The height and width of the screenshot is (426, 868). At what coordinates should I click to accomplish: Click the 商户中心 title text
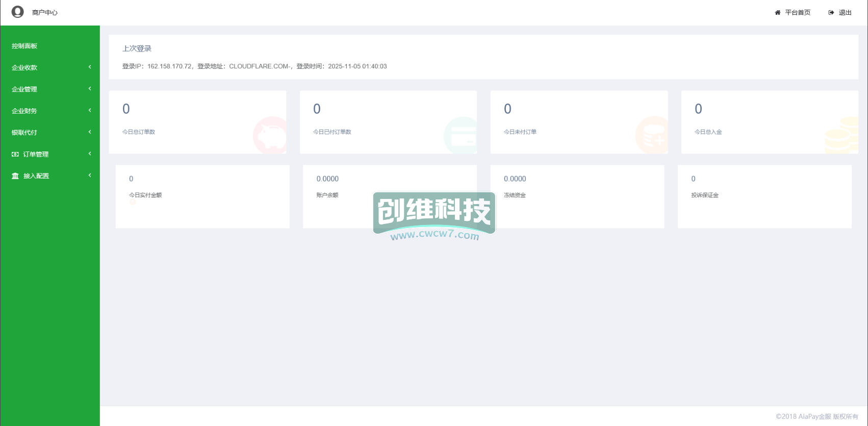(x=45, y=13)
